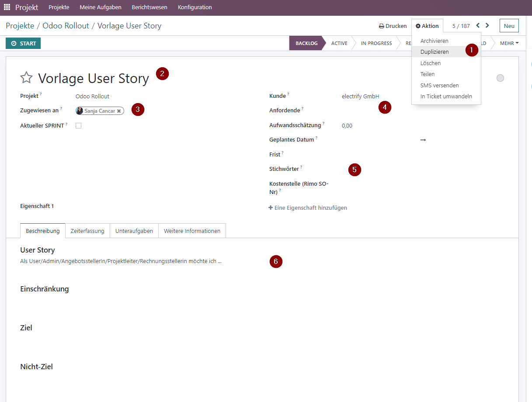Image resolution: width=532 pixels, height=402 pixels.
Task: Click the Nicht-Ziel heading
Action: pos(36,367)
